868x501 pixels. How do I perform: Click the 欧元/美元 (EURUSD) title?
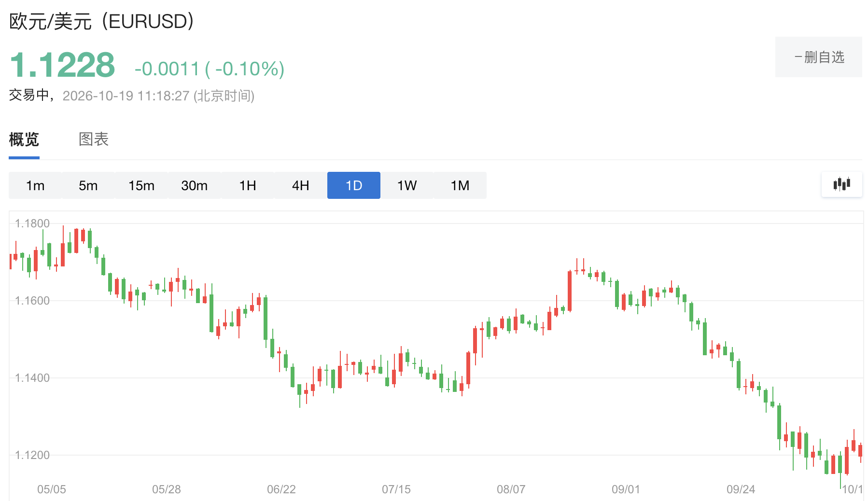pos(102,21)
